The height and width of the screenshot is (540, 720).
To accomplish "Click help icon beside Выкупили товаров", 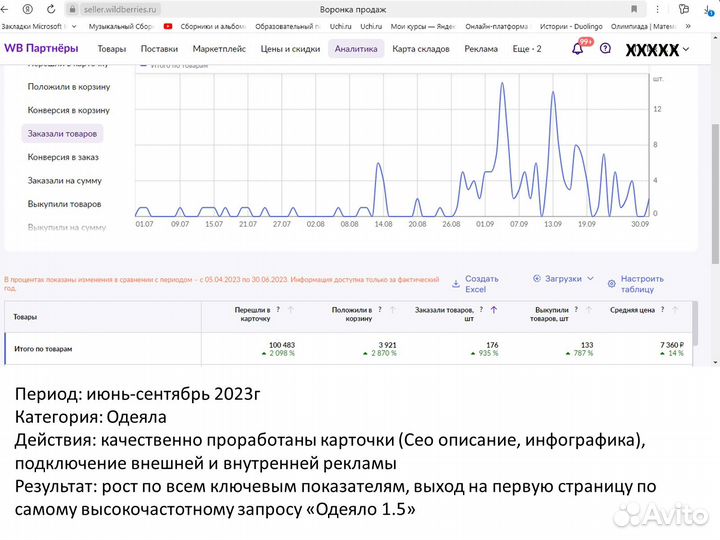I will pos(576,310).
